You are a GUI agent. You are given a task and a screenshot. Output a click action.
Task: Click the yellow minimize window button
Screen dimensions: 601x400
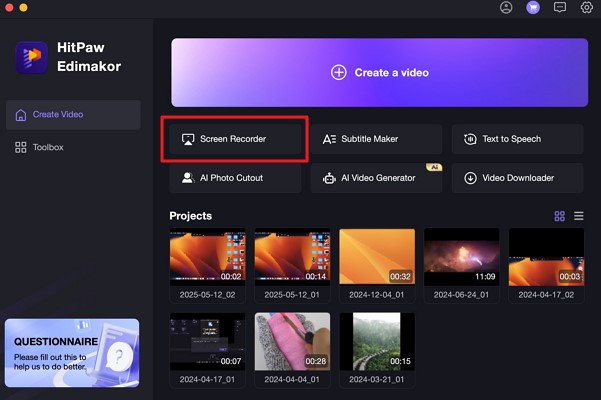point(23,7)
